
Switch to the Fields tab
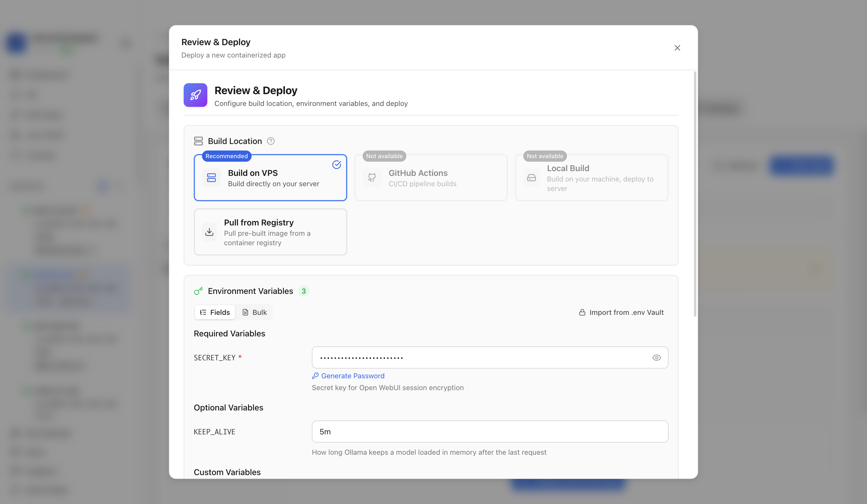[215, 312]
